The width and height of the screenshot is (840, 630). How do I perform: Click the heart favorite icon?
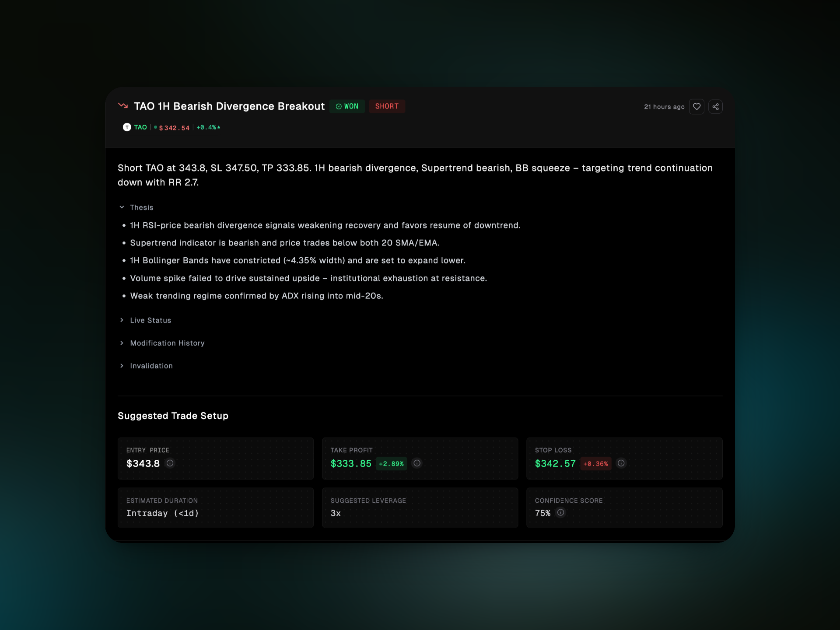point(696,107)
